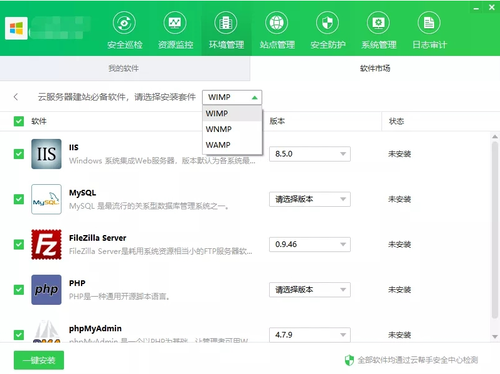Open the IIS version 8.5.0 dropdown

click(310, 154)
